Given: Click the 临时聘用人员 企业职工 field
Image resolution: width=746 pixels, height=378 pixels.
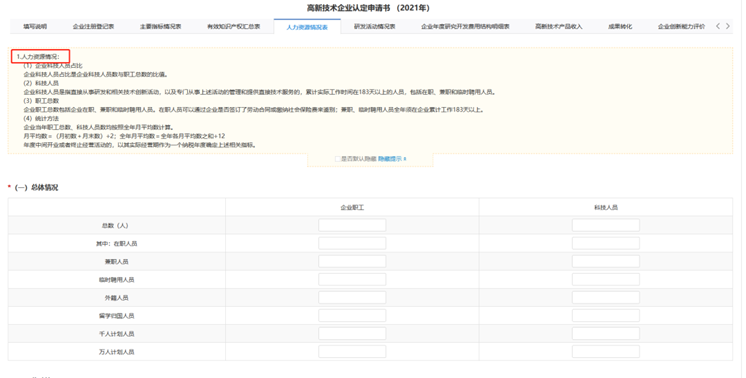Looking at the screenshot, I should [352, 279].
